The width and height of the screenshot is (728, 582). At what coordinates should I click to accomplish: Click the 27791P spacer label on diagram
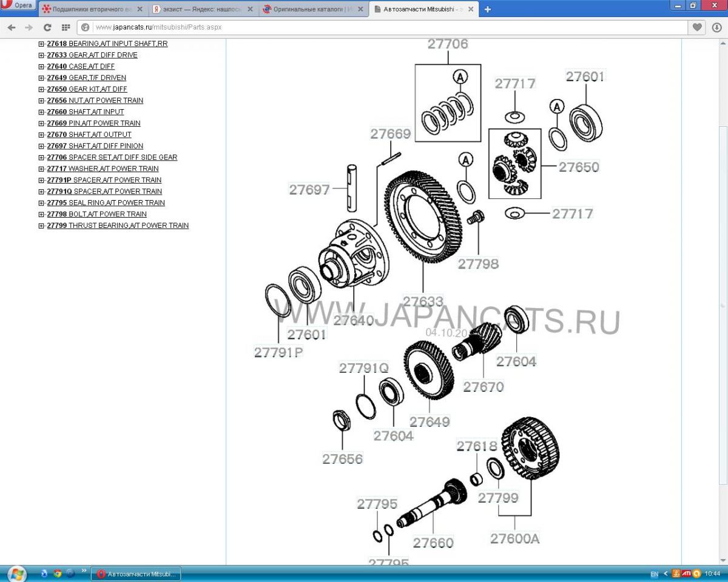click(x=278, y=352)
